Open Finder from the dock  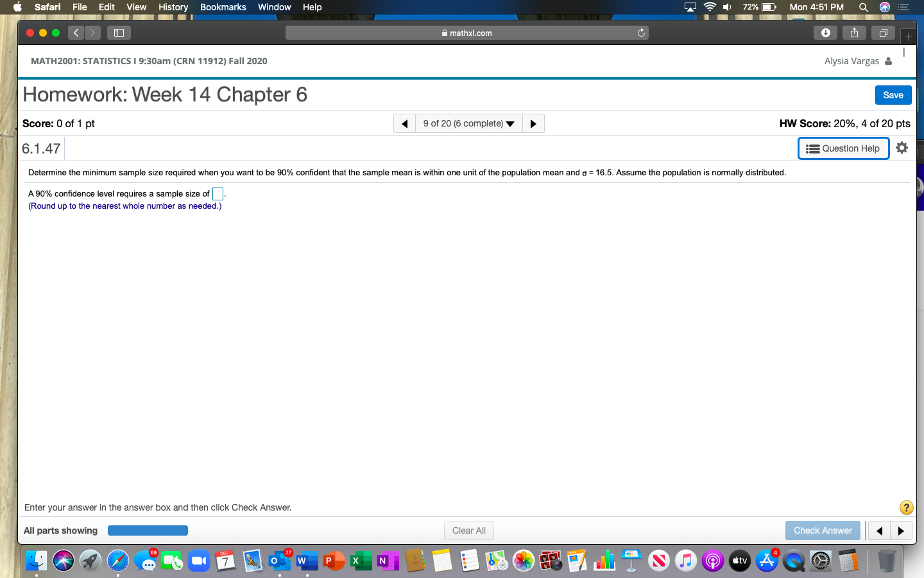pyautogui.click(x=37, y=561)
